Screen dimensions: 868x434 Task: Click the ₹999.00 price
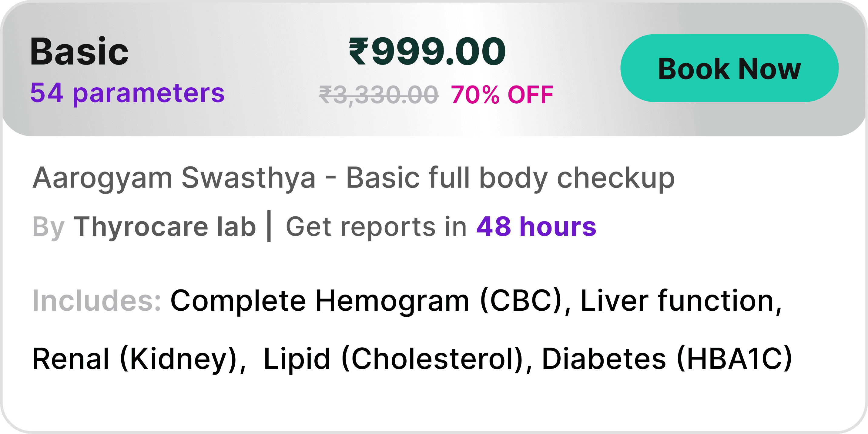(427, 52)
